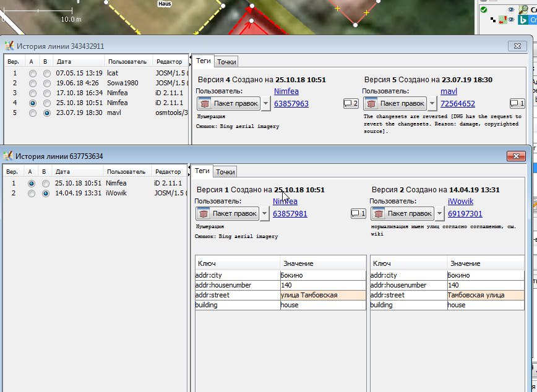
Task: Expand dropdown arrow next to version 5 Пакет правок
Action: coord(432,103)
